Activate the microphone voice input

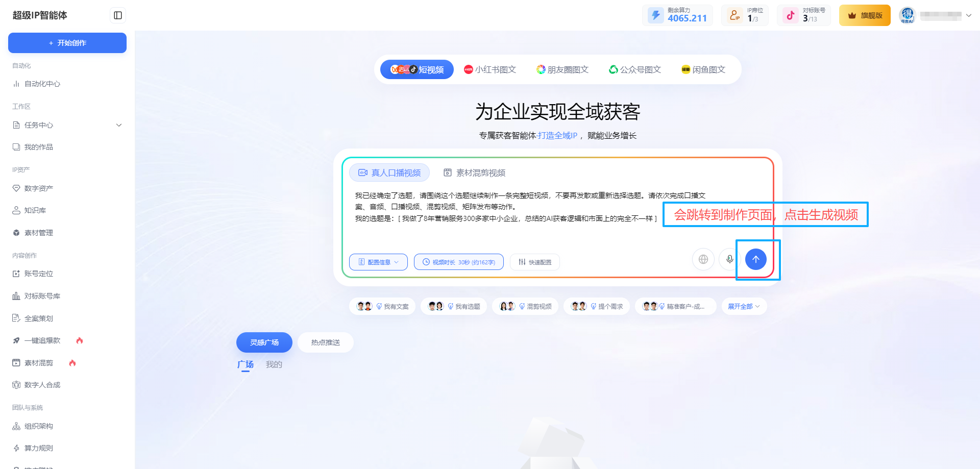tap(729, 259)
